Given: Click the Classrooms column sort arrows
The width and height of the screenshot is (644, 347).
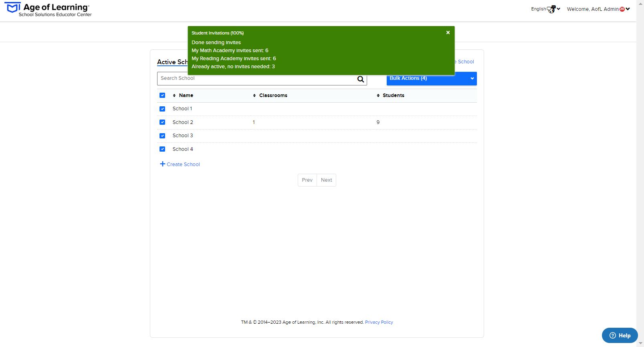Looking at the screenshot, I should coord(254,95).
